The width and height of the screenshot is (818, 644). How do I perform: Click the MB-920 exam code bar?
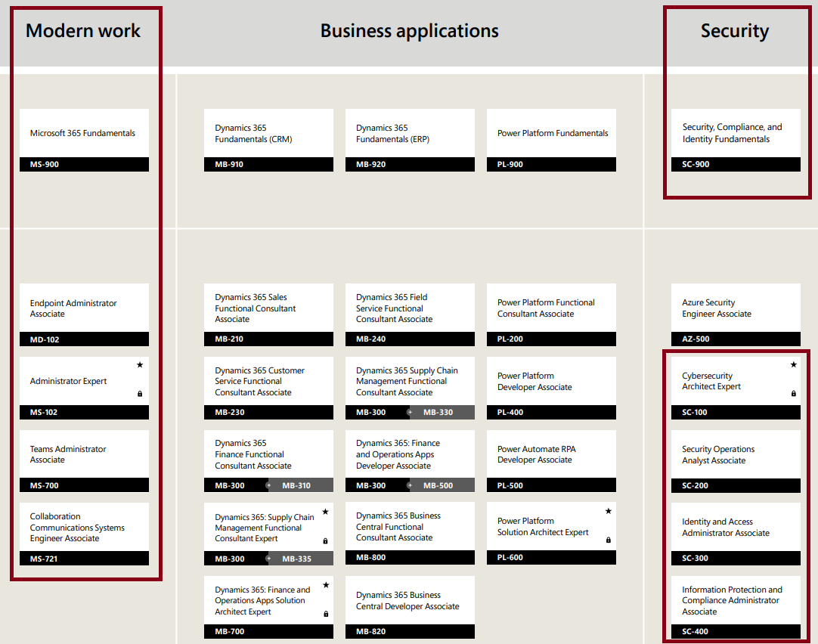410,164
